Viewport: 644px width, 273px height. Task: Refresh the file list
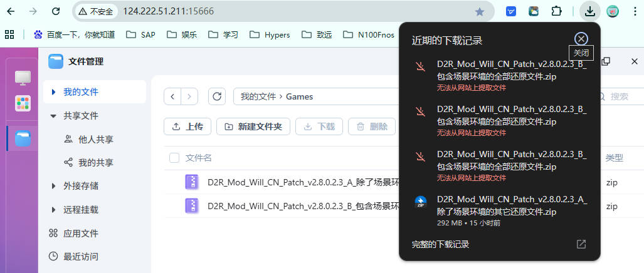(x=217, y=96)
